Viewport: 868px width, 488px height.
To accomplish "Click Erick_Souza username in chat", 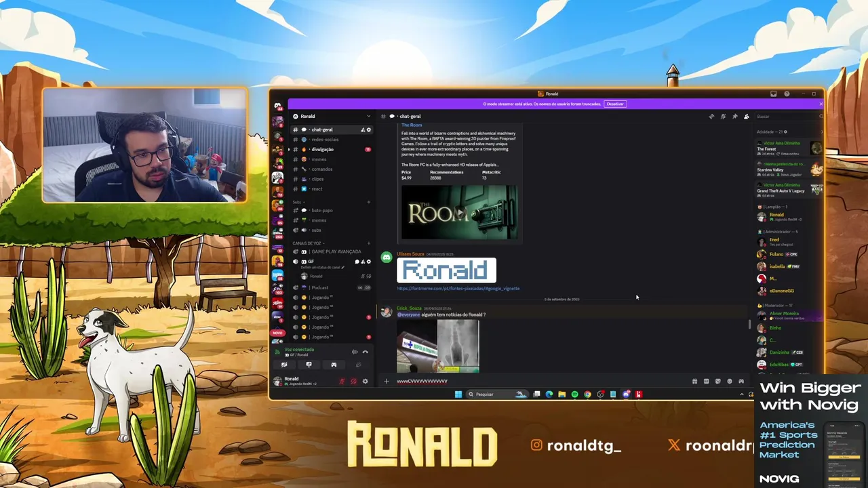I will 409,308.
